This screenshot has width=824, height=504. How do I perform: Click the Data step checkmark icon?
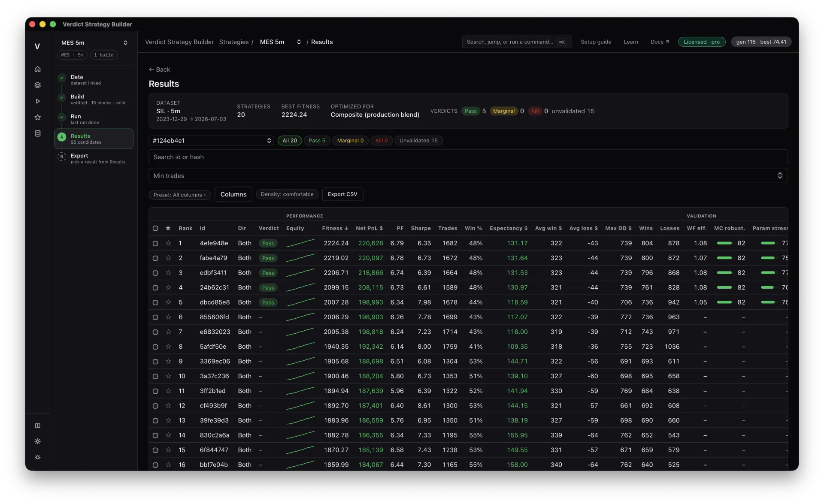point(62,78)
